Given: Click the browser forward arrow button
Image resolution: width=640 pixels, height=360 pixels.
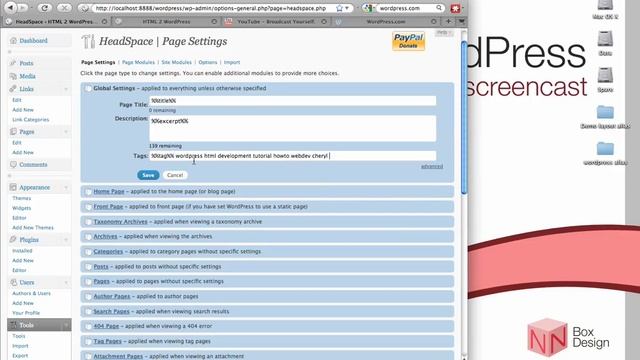Looking at the screenshot, I should pyautogui.click(x=23, y=7).
